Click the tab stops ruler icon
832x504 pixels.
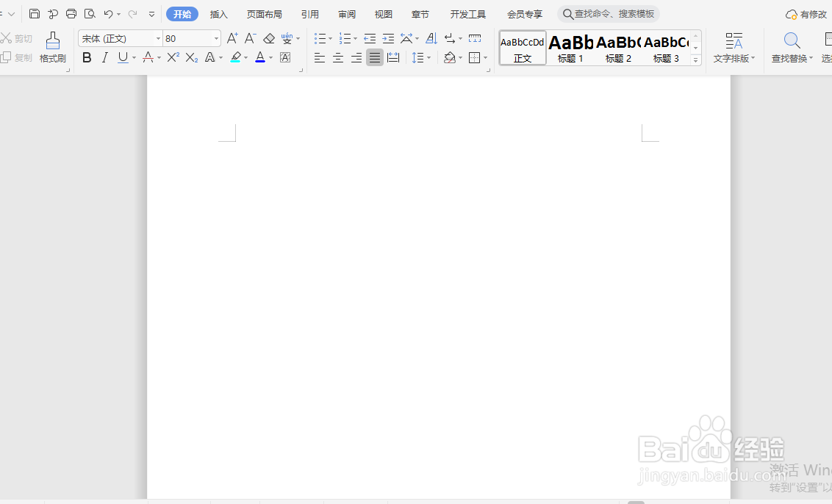coord(475,38)
